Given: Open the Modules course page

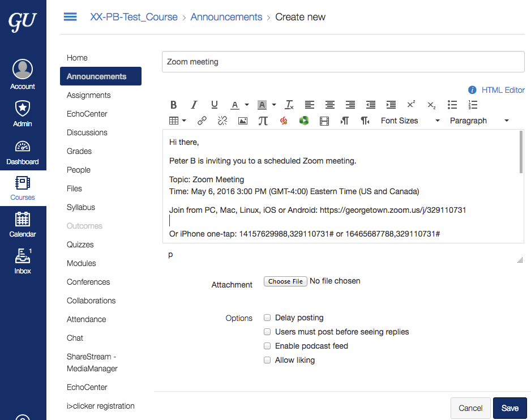Looking at the screenshot, I should 82,263.
